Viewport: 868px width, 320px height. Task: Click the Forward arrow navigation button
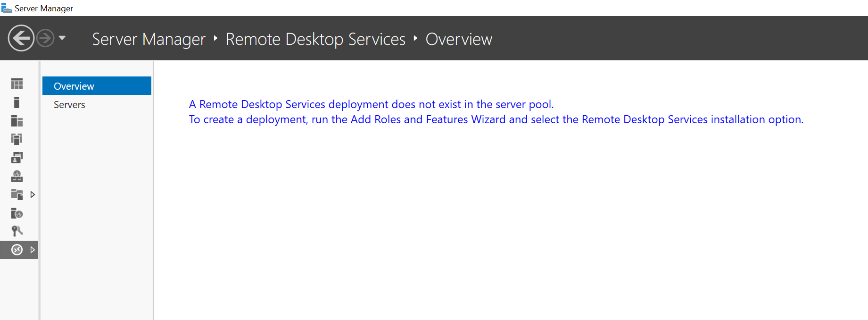click(x=45, y=38)
